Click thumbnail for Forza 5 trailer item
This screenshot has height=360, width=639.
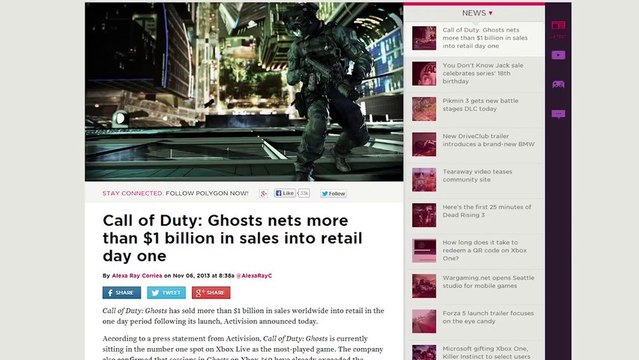click(424, 322)
